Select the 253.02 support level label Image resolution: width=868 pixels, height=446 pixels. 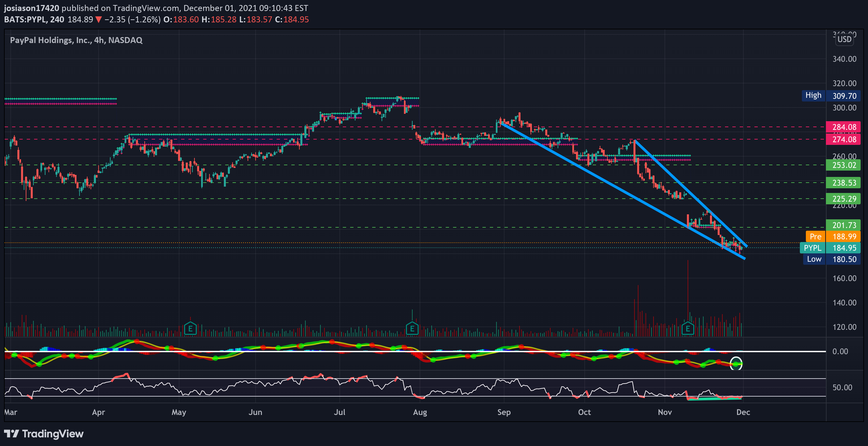(843, 165)
